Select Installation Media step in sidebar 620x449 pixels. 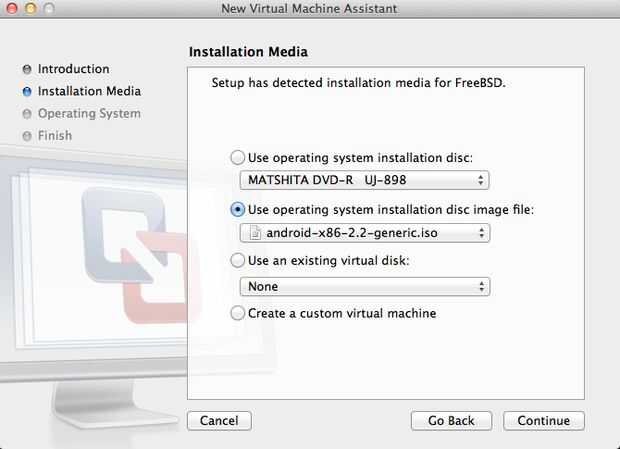pyautogui.click(x=89, y=92)
